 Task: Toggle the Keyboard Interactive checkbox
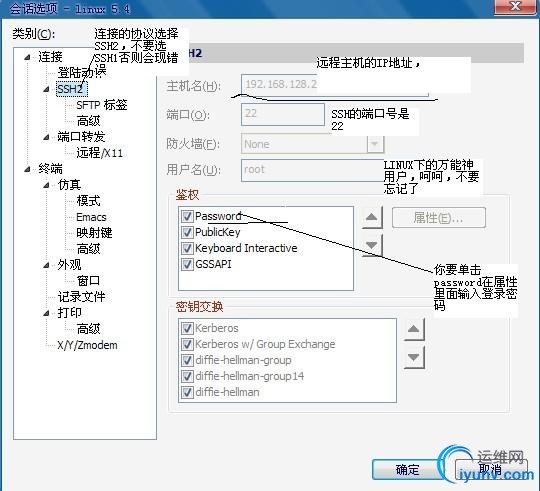(187, 248)
